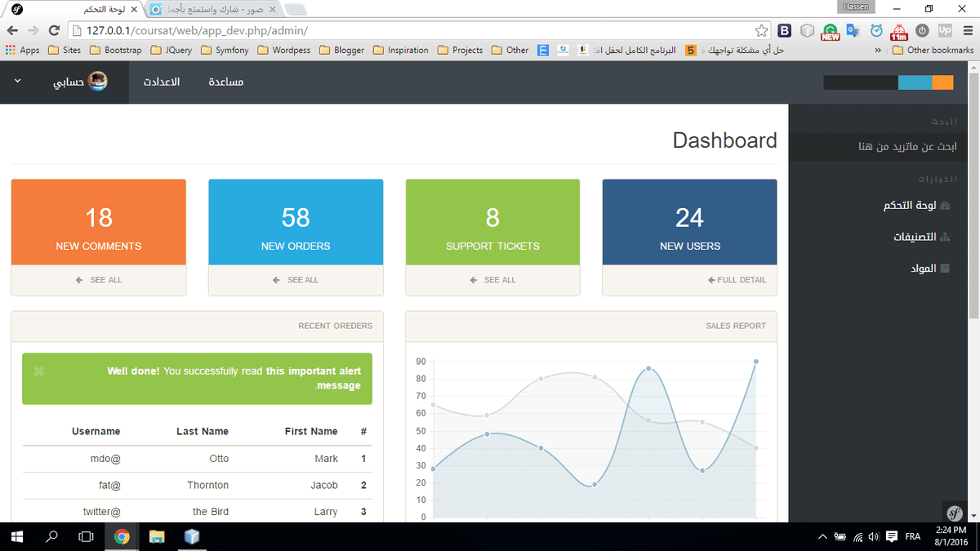Click the orange segment of header bar

tap(942, 82)
